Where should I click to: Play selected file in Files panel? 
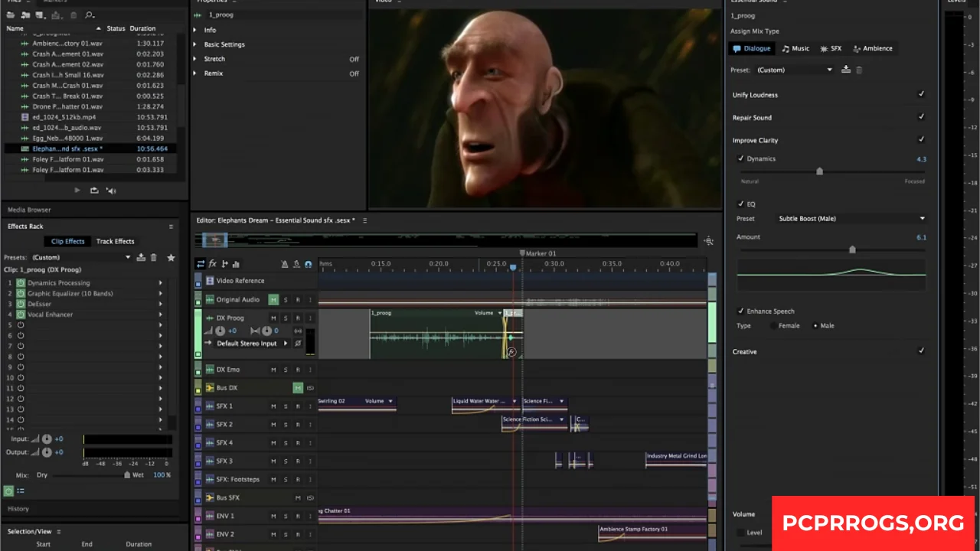click(77, 191)
